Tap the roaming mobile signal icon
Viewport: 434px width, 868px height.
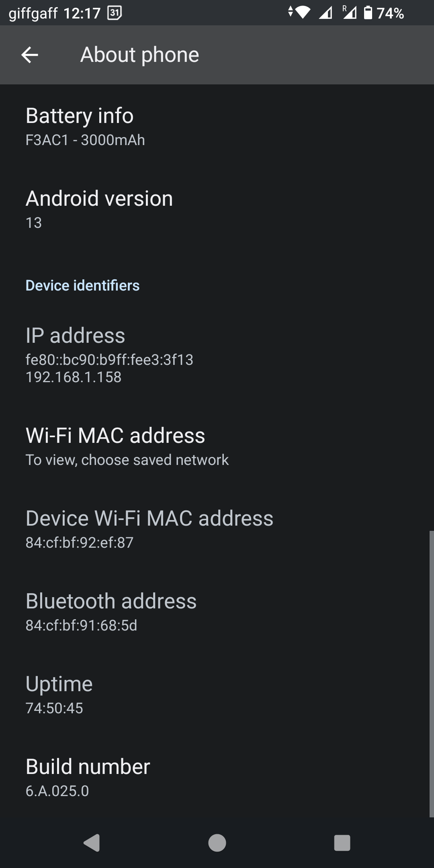[349, 13]
